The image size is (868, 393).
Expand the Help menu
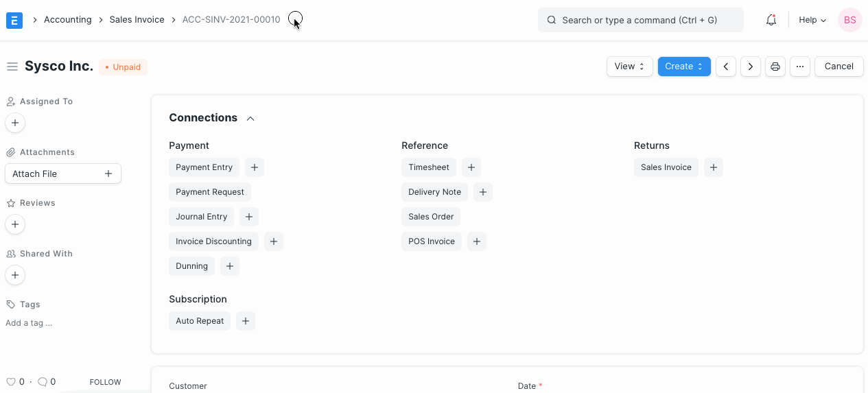812,20
